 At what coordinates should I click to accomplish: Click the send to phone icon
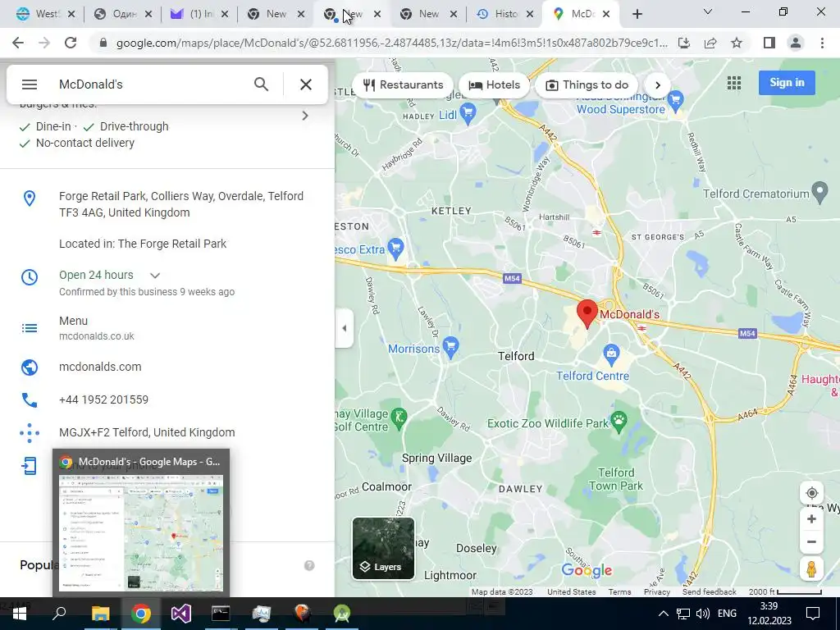(30, 466)
